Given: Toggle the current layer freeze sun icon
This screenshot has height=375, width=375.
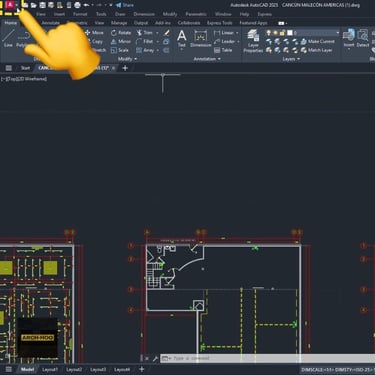Looking at the screenshot, I should (x=276, y=33).
